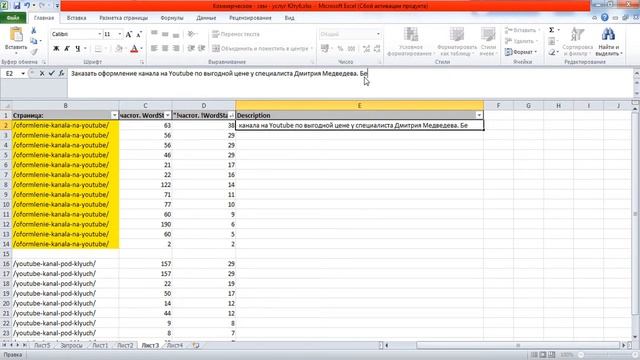Increase font size with the large A icon
This screenshot has height=360, width=640.
click(x=129, y=34)
